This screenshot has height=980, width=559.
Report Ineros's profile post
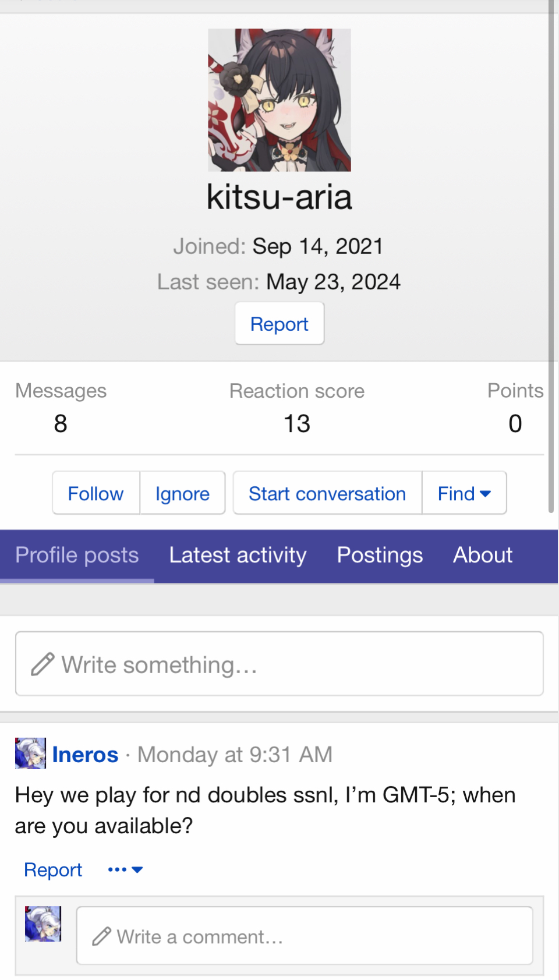tap(53, 869)
